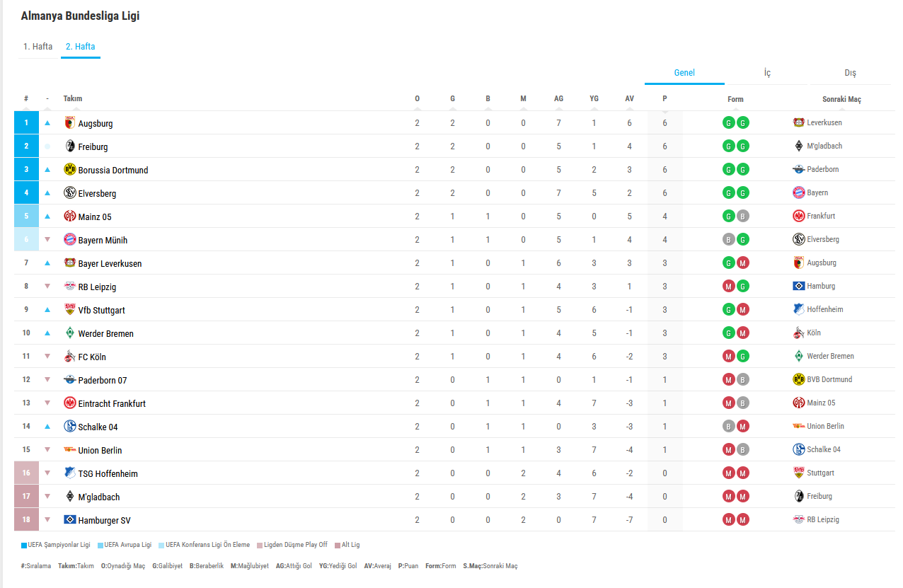Screen dimensions: 903x588
Task: Open the Eintracht Frankfurt team link
Action: [x=112, y=403]
